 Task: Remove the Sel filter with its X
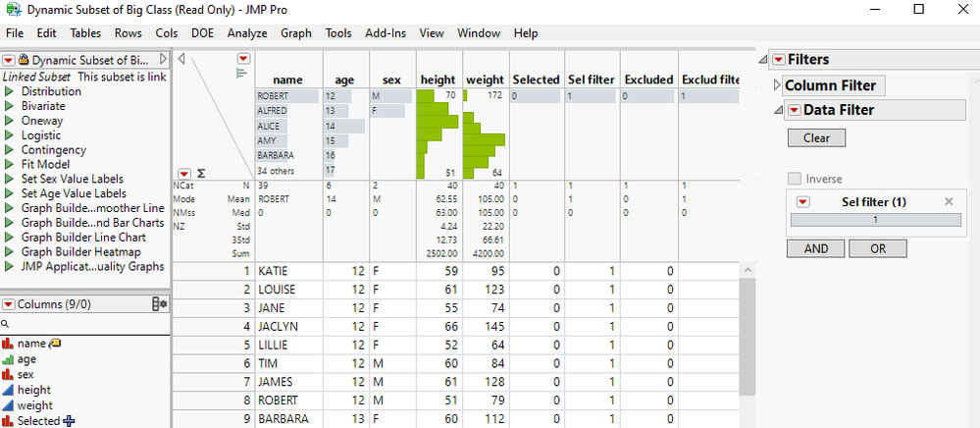(949, 201)
